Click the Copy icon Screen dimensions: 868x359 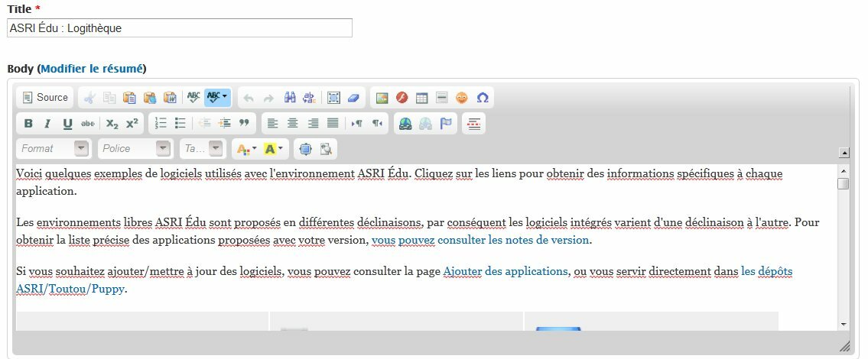(x=109, y=98)
